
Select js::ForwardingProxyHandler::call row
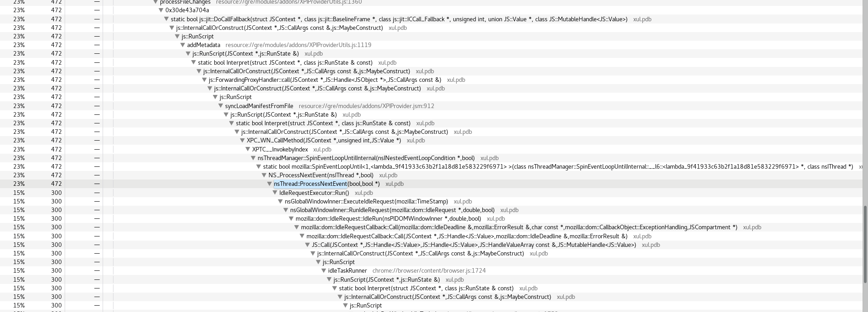tap(431, 80)
